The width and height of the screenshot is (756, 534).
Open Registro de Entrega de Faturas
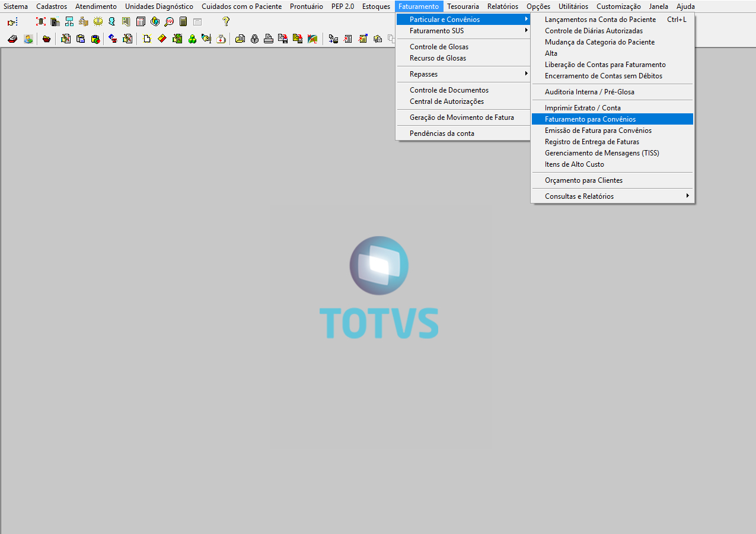tap(613, 142)
